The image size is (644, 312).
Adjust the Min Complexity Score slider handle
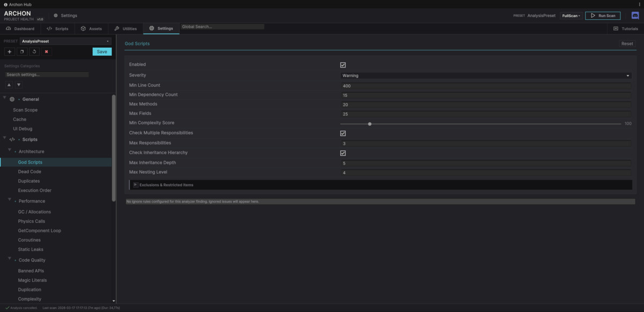[x=370, y=124]
